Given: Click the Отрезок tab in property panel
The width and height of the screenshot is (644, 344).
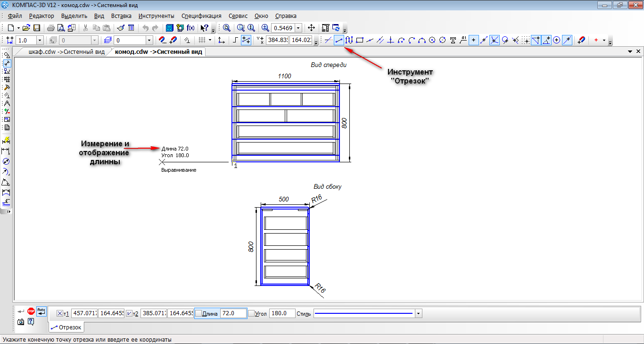Looking at the screenshot, I should tap(66, 327).
